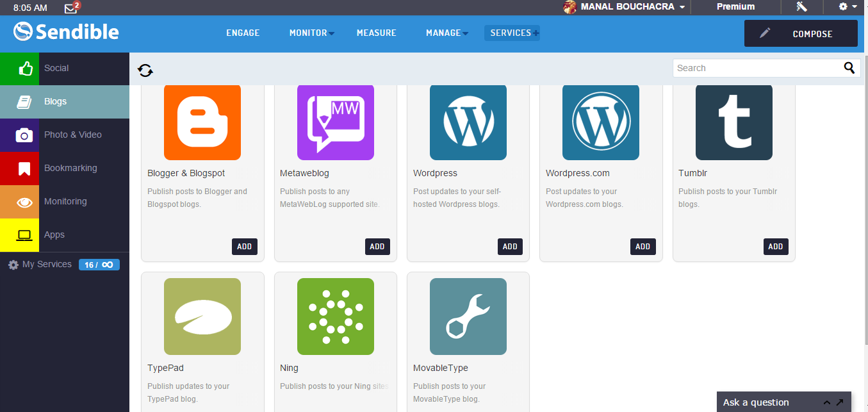This screenshot has height=412, width=868.
Task: Add the Blogger & Blogspot service
Action: pyautogui.click(x=245, y=247)
